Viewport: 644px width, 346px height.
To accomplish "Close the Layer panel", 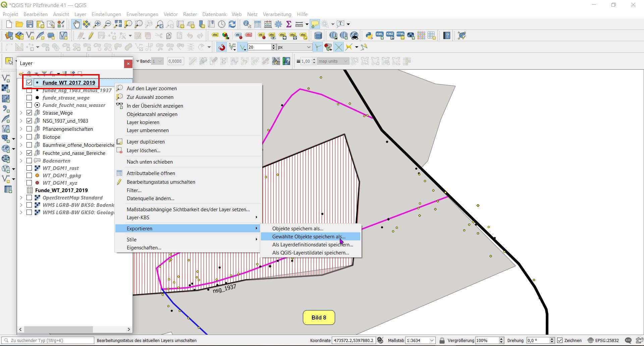I will pos(128,64).
